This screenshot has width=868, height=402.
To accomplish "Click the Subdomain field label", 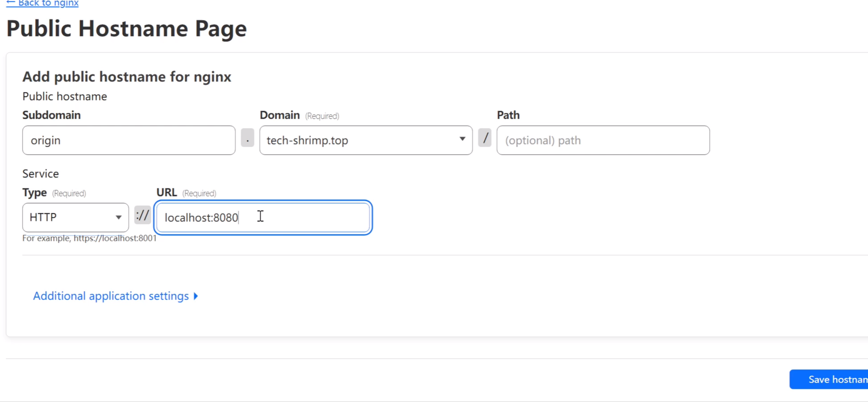I will 52,115.
